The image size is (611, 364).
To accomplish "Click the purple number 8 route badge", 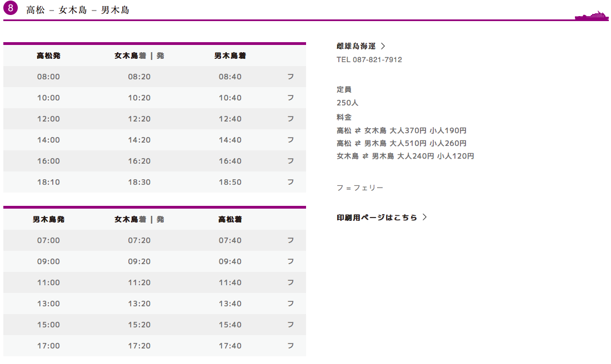I will click(11, 9).
